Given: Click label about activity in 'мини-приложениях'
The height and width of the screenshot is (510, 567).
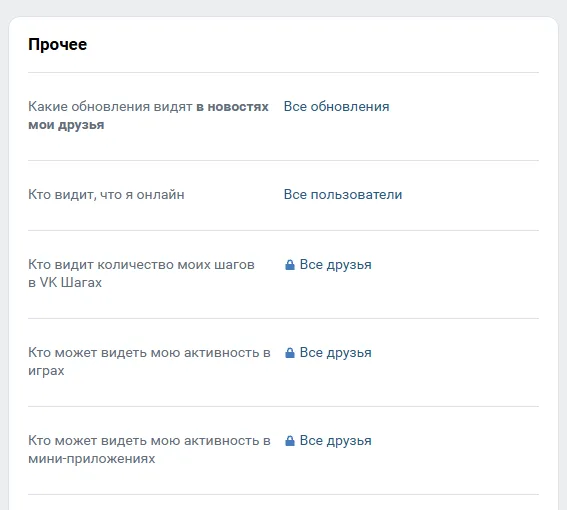Looking at the screenshot, I should [x=149, y=449].
